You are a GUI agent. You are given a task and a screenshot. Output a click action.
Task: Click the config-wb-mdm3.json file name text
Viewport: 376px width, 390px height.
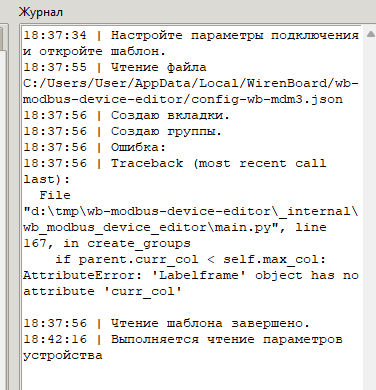(267, 99)
